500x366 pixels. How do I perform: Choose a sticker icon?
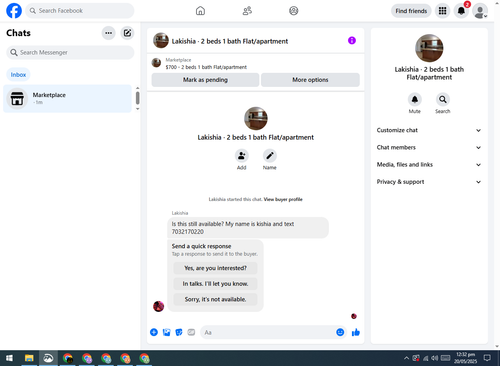point(179,332)
